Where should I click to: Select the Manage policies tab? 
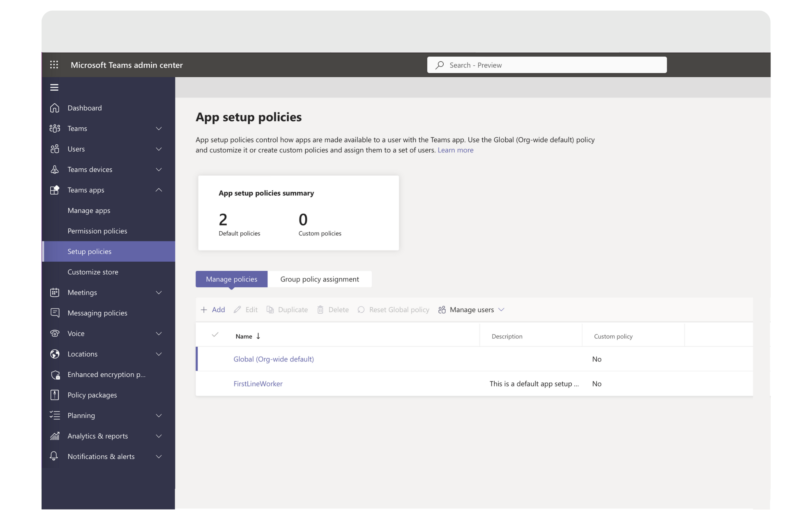pyautogui.click(x=231, y=279)
